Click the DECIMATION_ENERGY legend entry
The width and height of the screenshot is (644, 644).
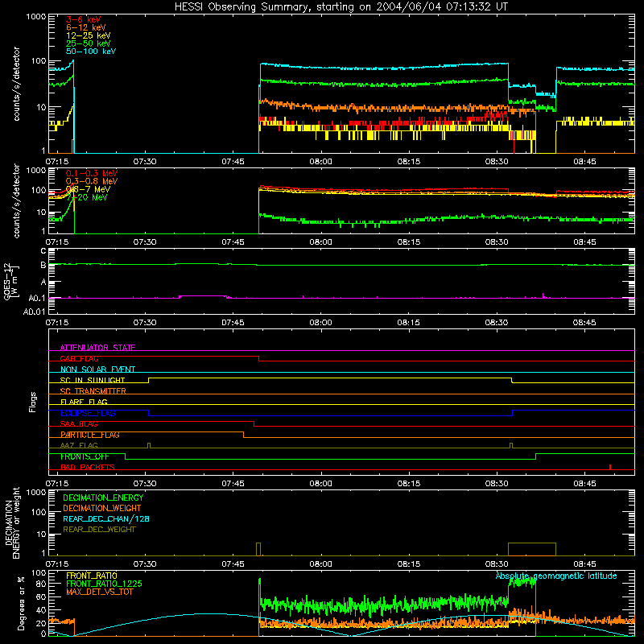click(103, 497)
